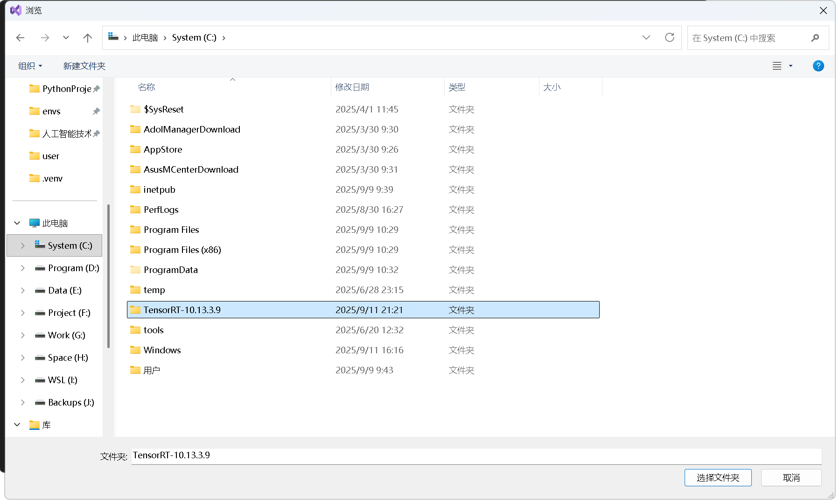Select the inetpub folder icon
This screenshot has width=840, height=504.
[x=135, y=189]
